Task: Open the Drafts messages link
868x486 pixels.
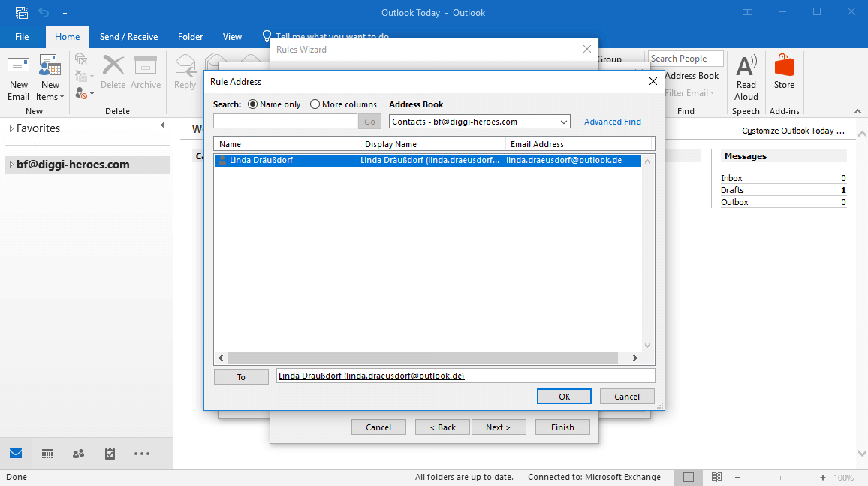Action: (x=732, y=190)
